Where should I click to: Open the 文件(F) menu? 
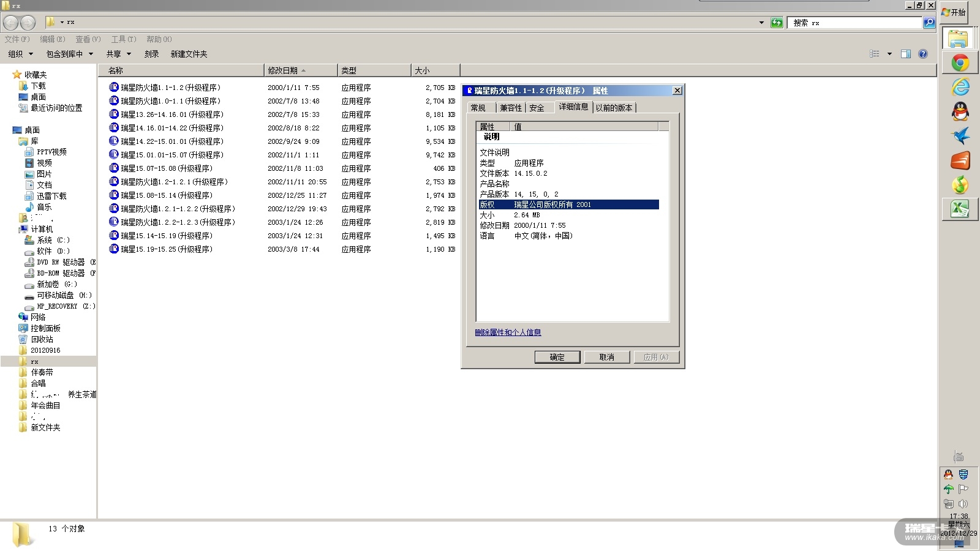pos(17,39)
